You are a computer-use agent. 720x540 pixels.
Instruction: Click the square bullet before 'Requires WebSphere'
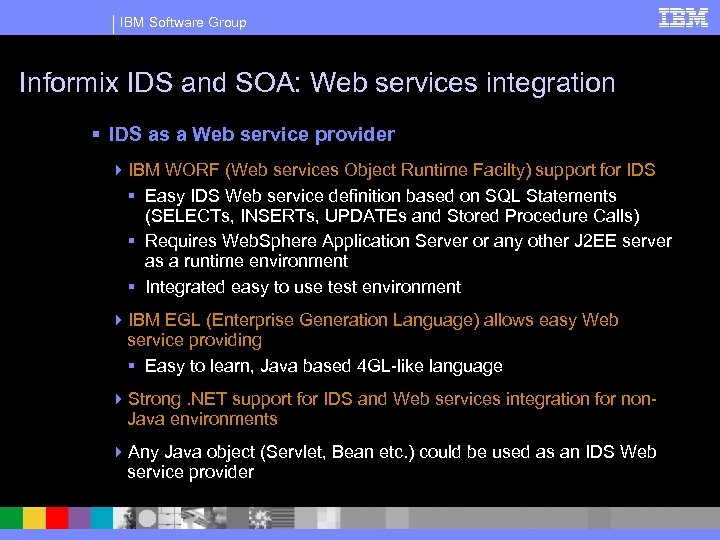coord(132,241)
